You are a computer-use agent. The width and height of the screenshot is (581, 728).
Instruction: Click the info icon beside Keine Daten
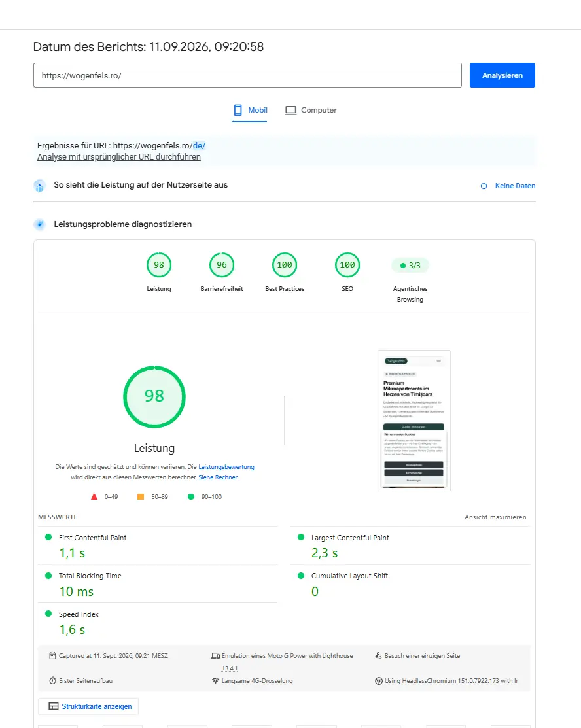(484, 186)
